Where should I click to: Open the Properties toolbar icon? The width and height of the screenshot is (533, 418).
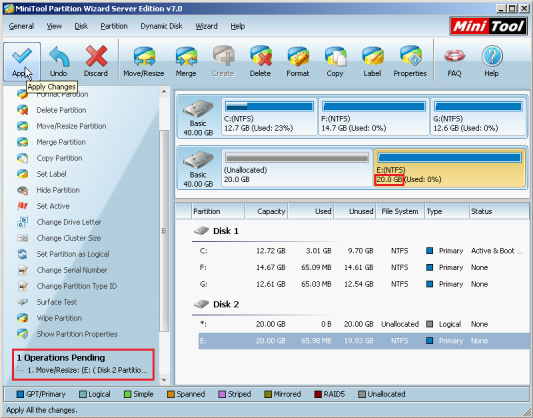pos(410,56)
